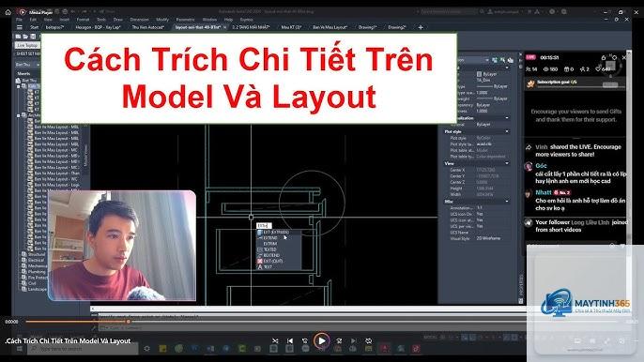Click the presenter webcam thumbnail
The height and width of the screenshot is (362, 644).
tap(122, 246)
